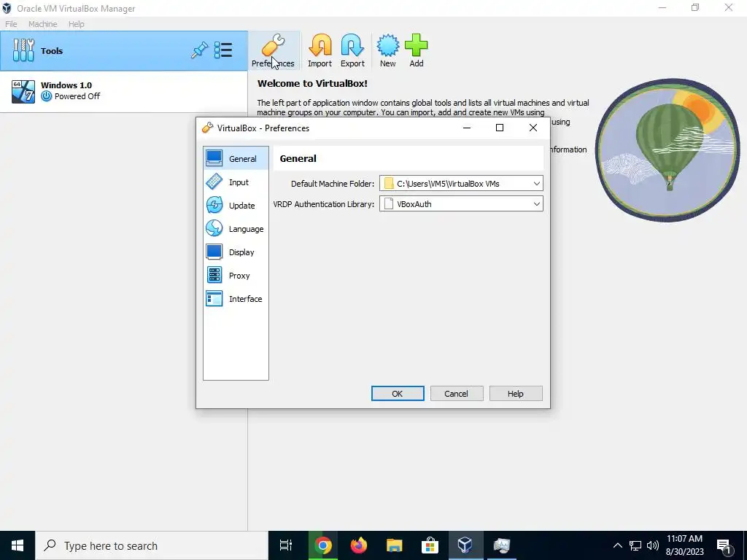This screenshot has width=747, height=560.
Task: Click the volume speaker tray icon
Action: point(653,545)
